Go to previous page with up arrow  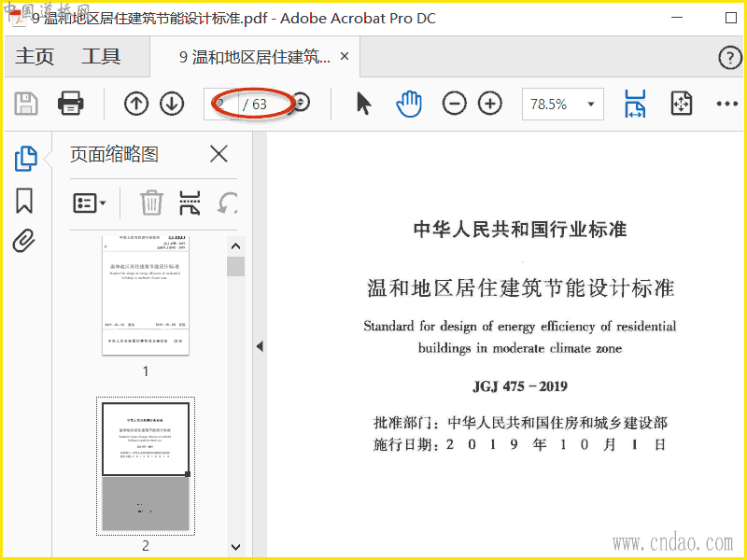point(136,104)
